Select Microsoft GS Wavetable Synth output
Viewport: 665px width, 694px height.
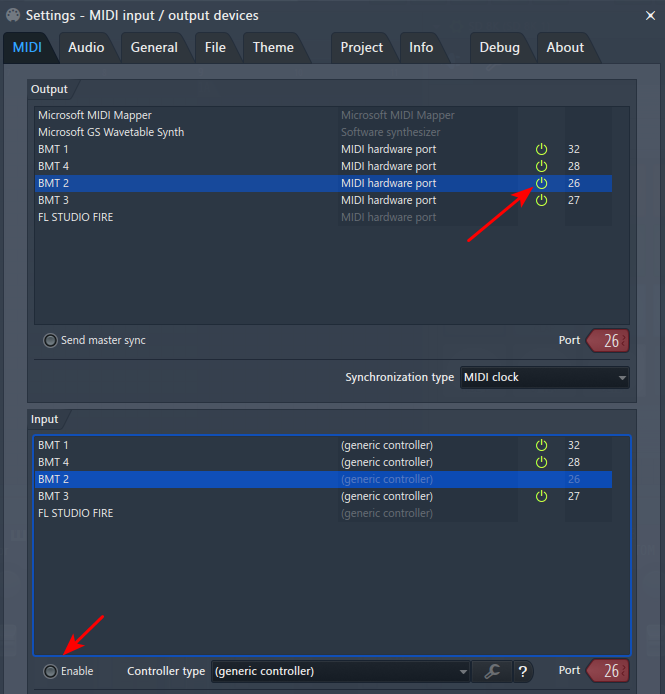pyautogui.click(x=111, y=132)
